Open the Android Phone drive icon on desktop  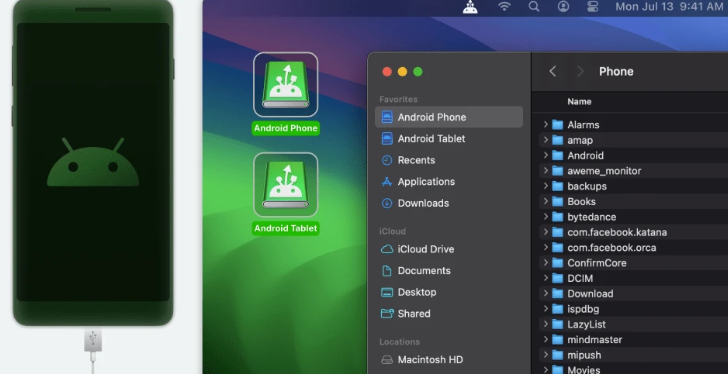[x=286, y=84]
